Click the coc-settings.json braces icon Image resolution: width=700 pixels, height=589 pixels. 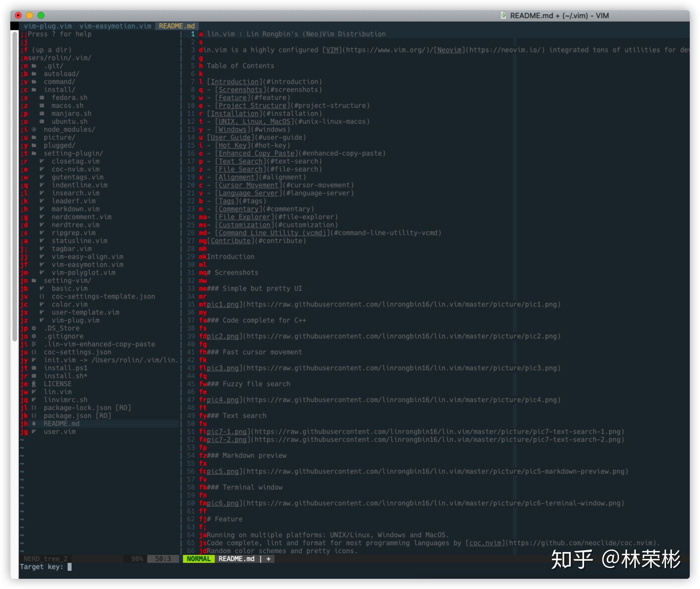(34, 352)
